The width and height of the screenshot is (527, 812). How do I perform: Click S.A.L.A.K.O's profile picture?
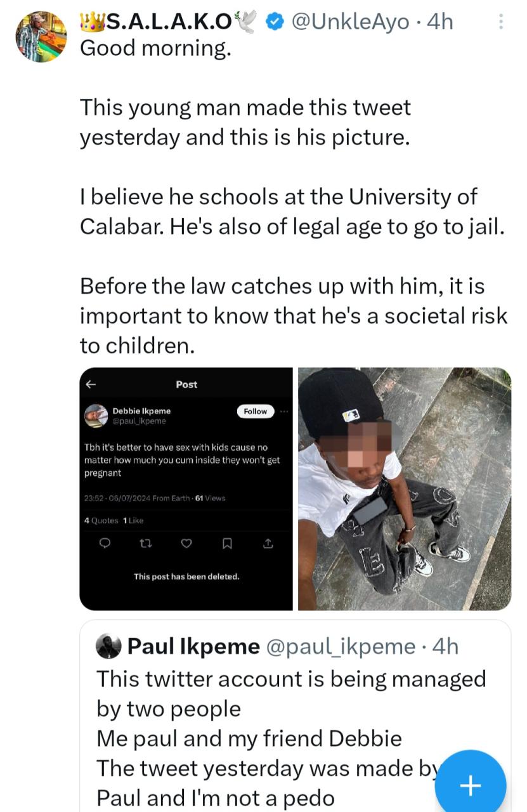[x=41, y=36]
